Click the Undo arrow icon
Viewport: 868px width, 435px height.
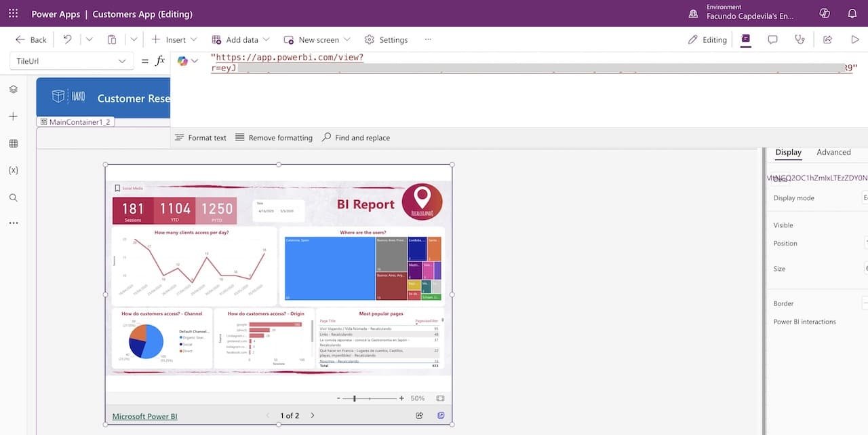click(x=66, y=39)
